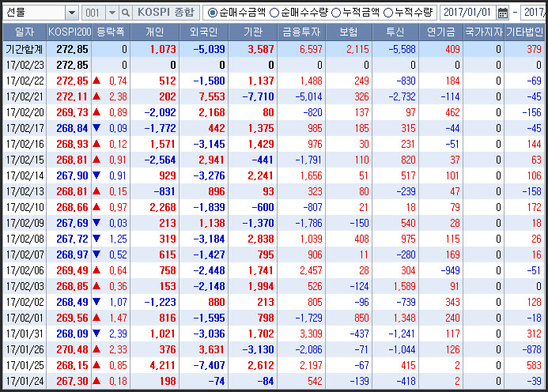Click the 외국인 column header
Viewport: 548px width, 392px height.
pyautogui.click(x=204, y=32)
